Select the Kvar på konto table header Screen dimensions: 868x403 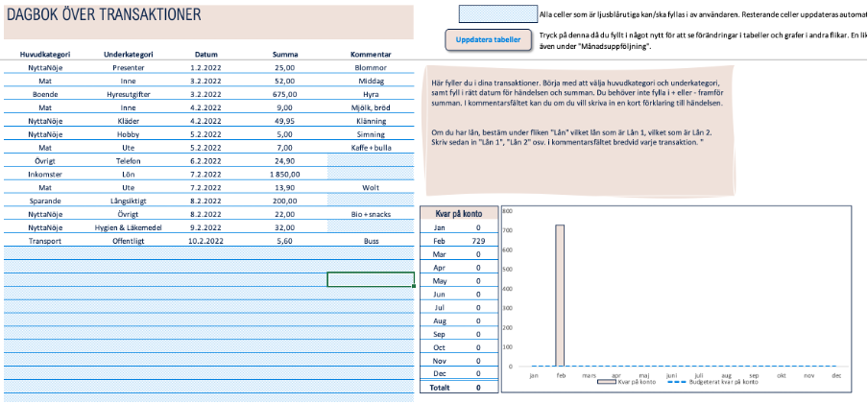[x=459, y=214]
